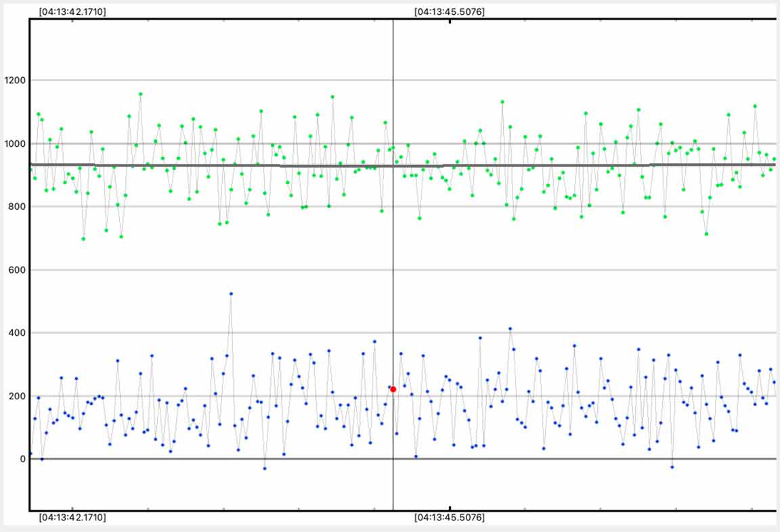
Task: Select the 0 y-axis label
Action: point(22,459)
